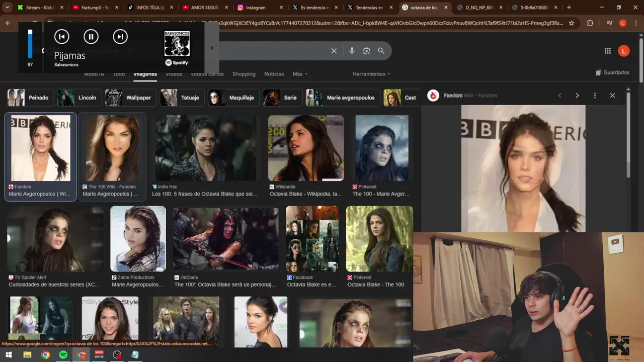Viewport: 644px width, 362px height.
Task: Open the Chrome extensions puzzle icon
Action: (x=590, y=23)
